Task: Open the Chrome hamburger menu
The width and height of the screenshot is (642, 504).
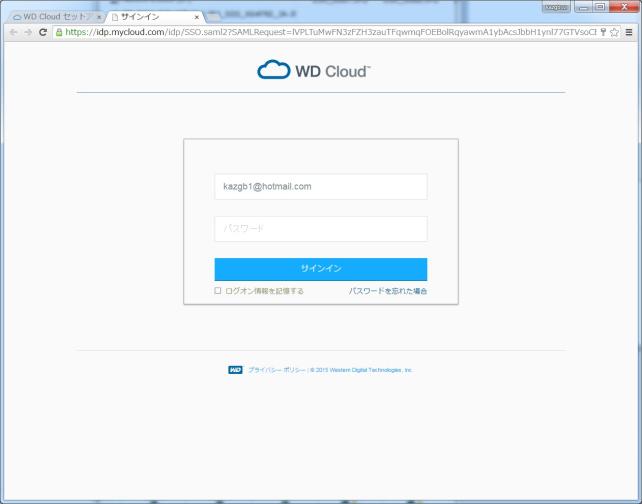Action: click(x=629, y=32)
